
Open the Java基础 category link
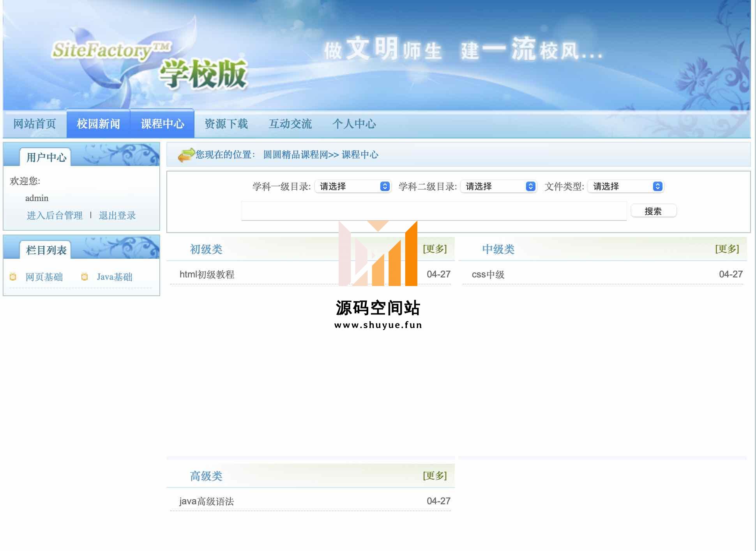click(x=115, y=277)
